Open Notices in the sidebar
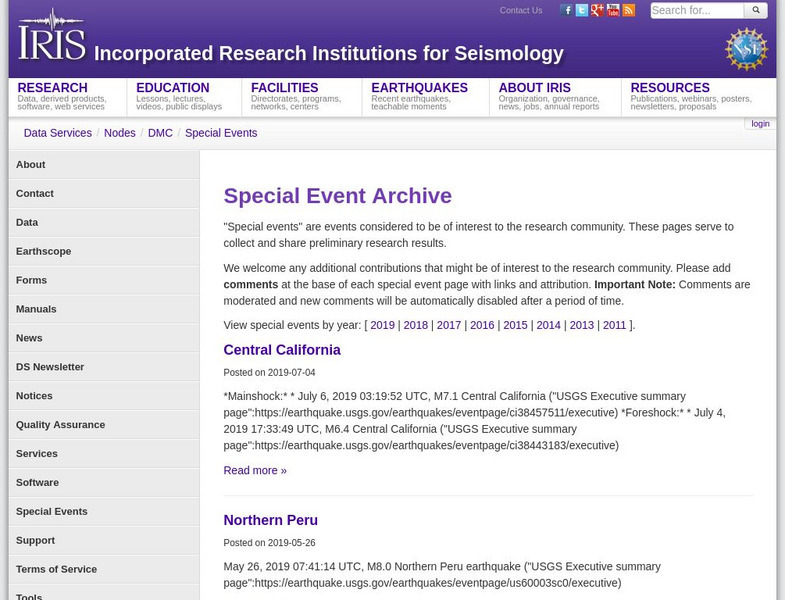The image size is (785, 600). [104, 396]
